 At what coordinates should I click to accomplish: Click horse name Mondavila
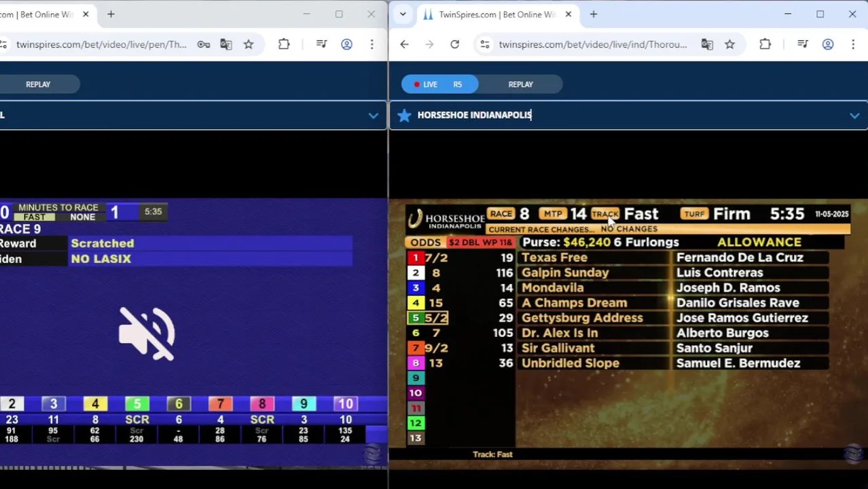[552, 287]
